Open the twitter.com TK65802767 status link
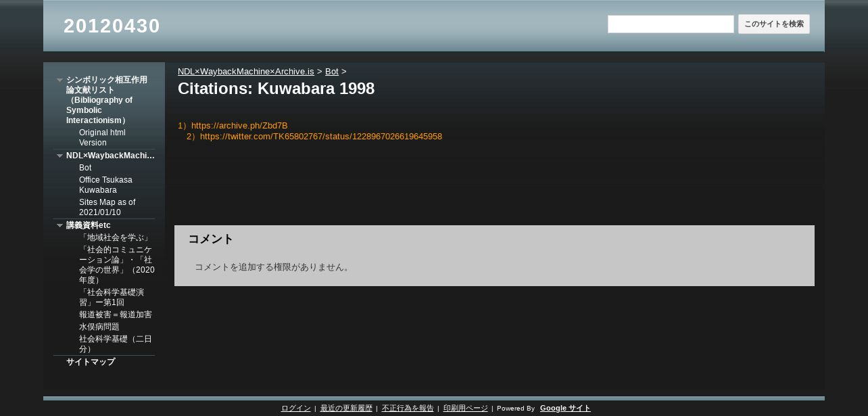The height and width of the screenshot is (416, 868). pos(321,137)
